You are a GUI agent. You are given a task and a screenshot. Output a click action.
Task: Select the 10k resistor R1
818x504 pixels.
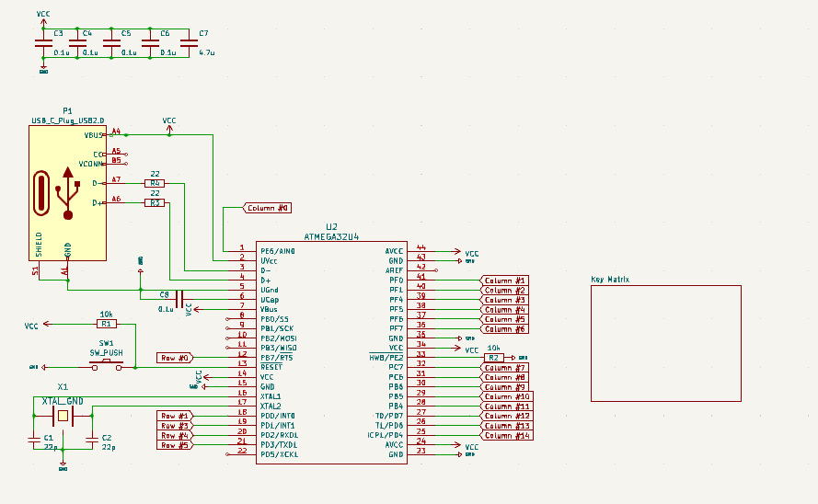point(107,324)
